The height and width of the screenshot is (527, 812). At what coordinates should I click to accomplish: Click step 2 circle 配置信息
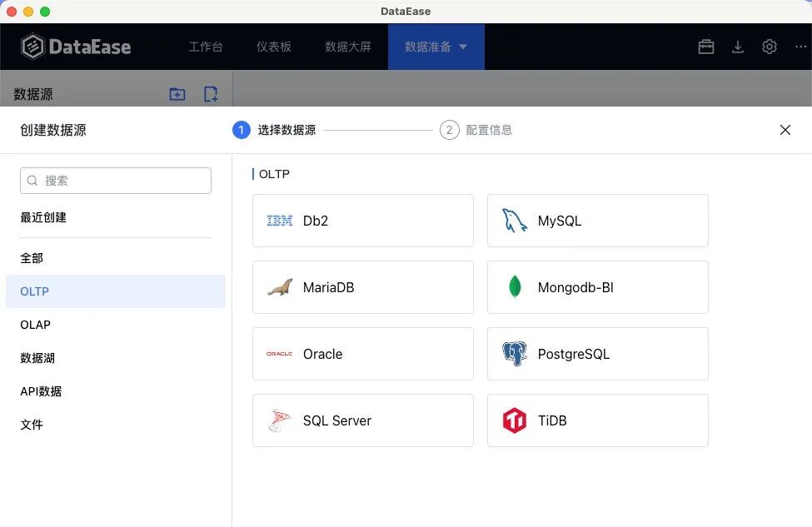click(450, 130)
